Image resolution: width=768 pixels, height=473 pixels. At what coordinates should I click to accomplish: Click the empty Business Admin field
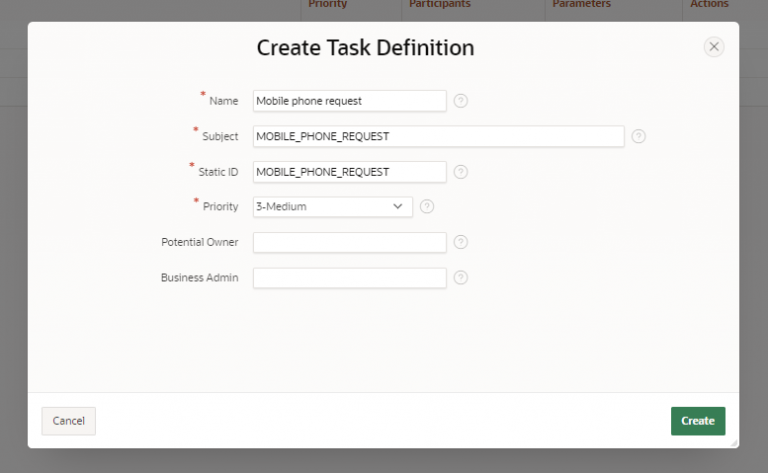pyautogui.click(x=350, y=278)
